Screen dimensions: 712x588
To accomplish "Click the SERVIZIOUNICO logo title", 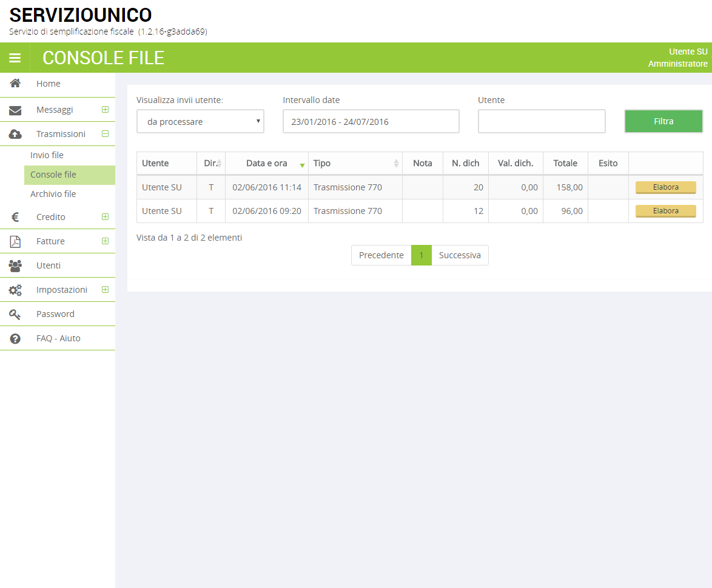I will click(81, 15).
